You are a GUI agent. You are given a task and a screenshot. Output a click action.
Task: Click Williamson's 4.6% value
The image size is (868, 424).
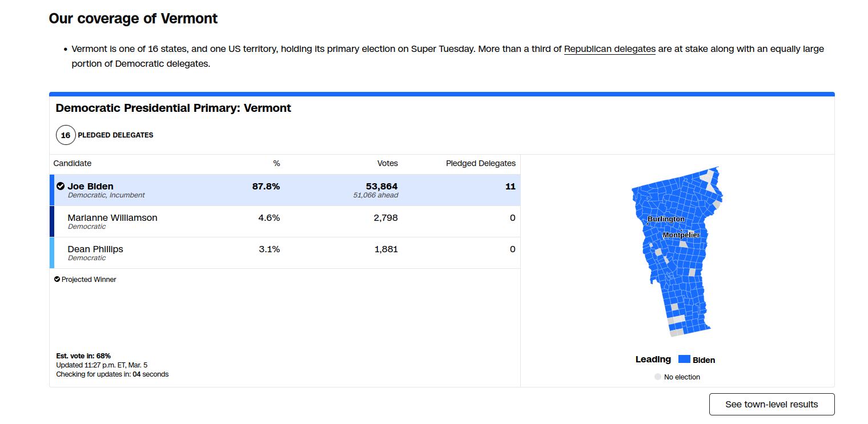tap(269, 217)
